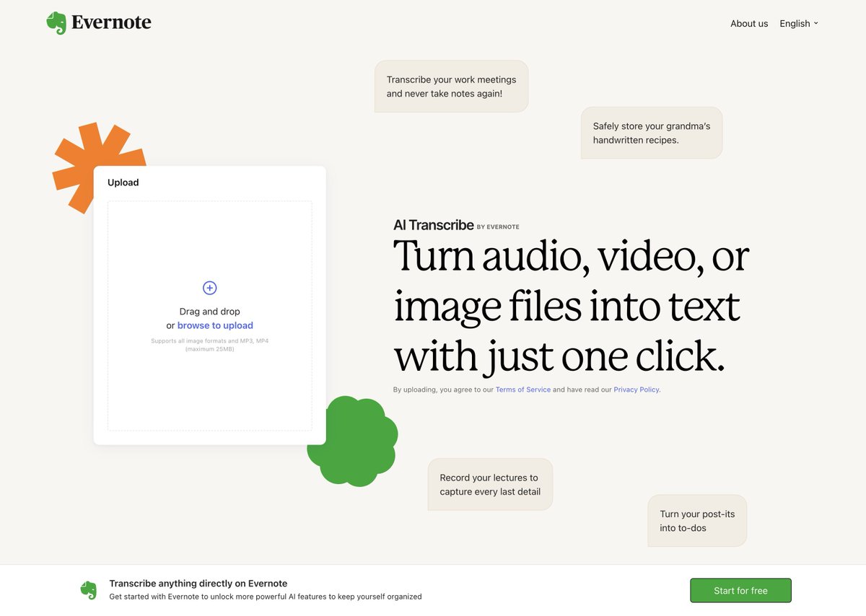This screenshot has width=866, height=616.
Task: Open the About us page
Action: (x=749, y=23)
